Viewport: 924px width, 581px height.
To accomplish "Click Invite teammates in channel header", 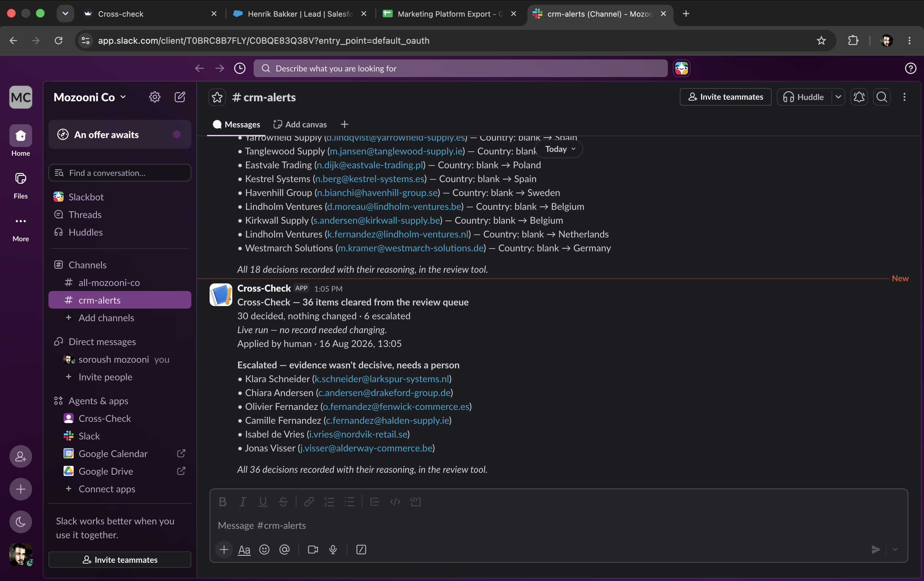I will [725, 97].
